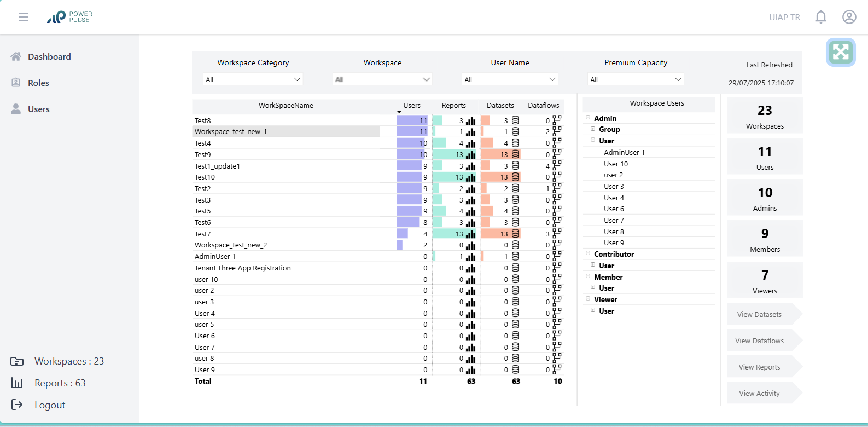Viewport: 868px width, 427px height.
Task: Click the datasets icon in Test7 row
Action: pos(515,234)
